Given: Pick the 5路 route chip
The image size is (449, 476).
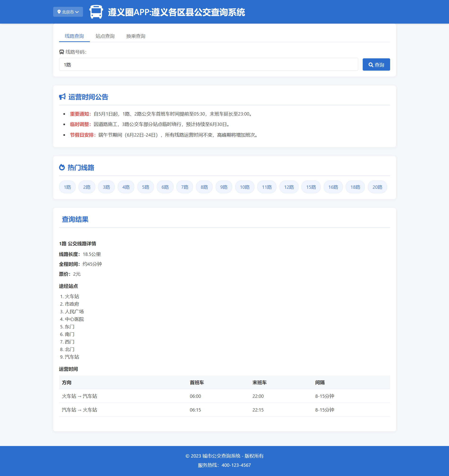Looking at the screenshot, I should coord(145,187).
